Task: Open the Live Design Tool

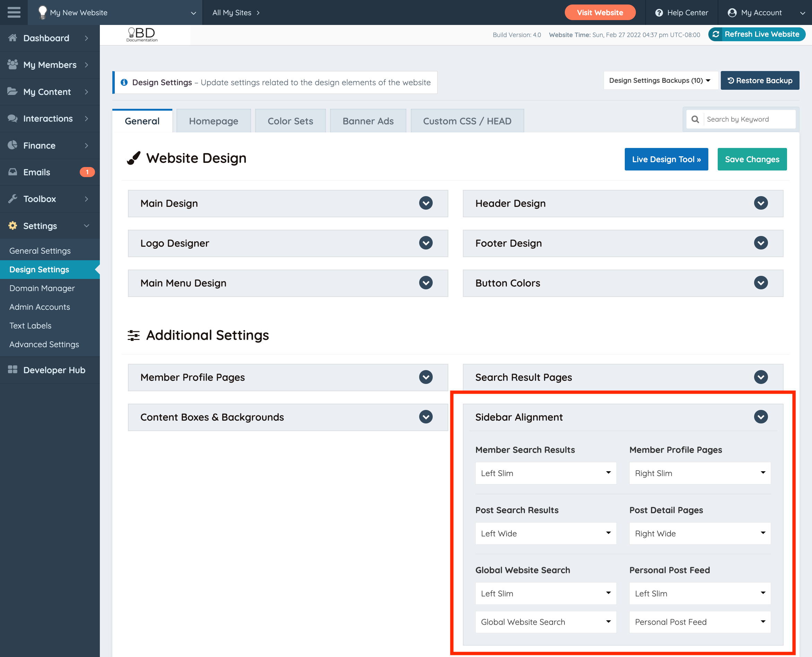Action: tap(666, 159)
